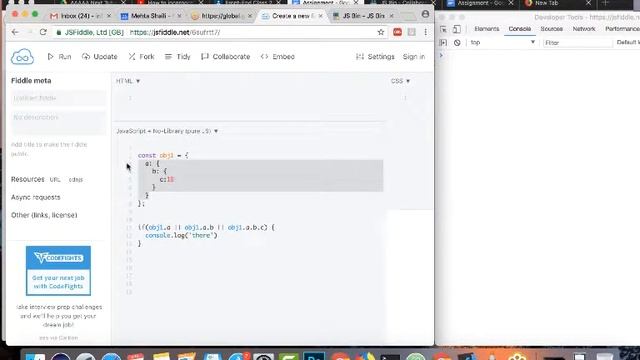Click the JSFiddle cloud logo

[x=22, y=57]
